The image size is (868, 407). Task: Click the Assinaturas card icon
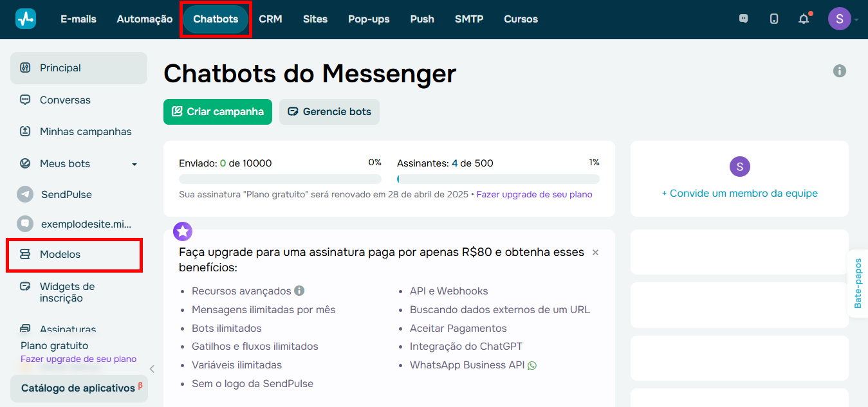point(25,329)
